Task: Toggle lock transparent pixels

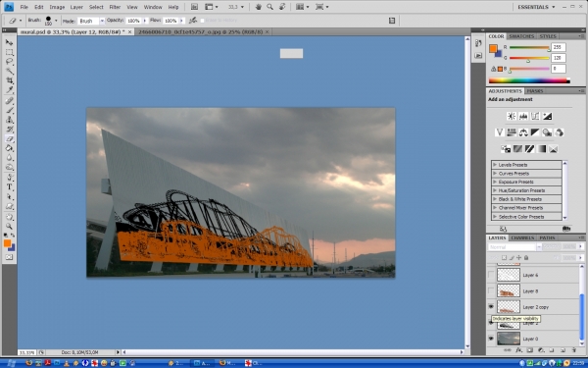Action: click(504, 257)
